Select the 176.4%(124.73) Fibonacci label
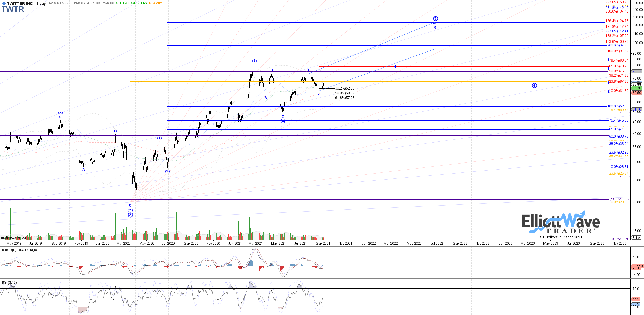The image size is (644, 315). click(617, 21)
